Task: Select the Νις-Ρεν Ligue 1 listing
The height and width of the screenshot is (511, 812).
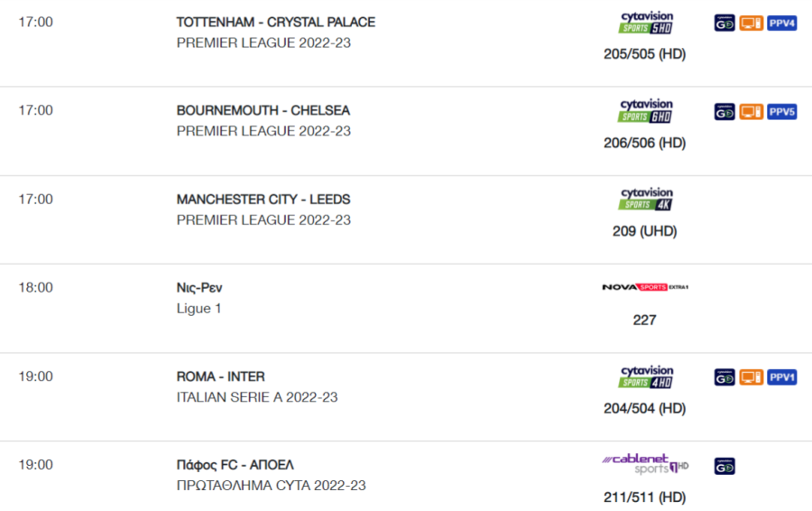Action: tap(199, 298)
